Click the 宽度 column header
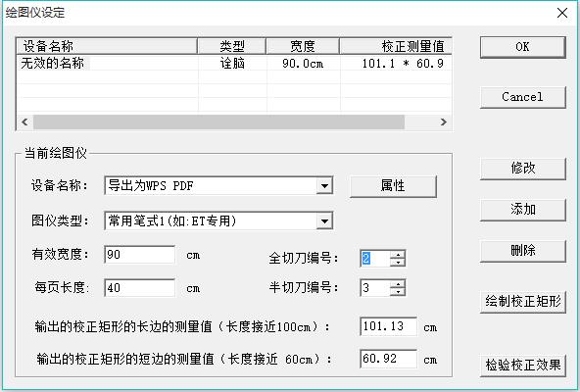 click(x=303, y=46)
